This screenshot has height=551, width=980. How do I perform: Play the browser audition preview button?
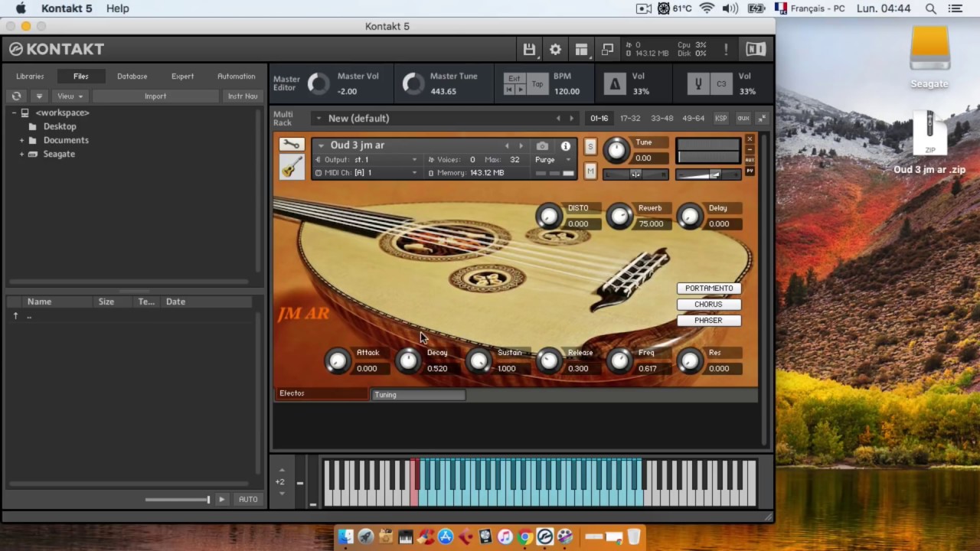tap(221, 499)
